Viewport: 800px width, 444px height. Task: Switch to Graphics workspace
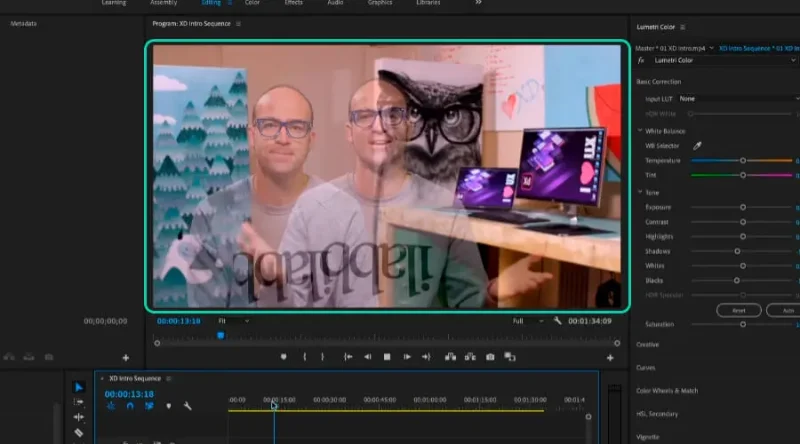click(380, 3)
